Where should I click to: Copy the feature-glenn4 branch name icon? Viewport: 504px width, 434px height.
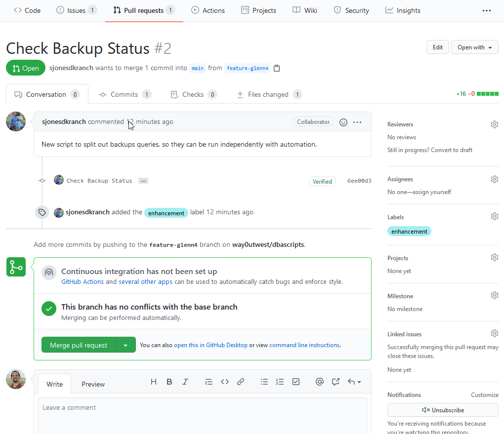(x=277, y=68)
